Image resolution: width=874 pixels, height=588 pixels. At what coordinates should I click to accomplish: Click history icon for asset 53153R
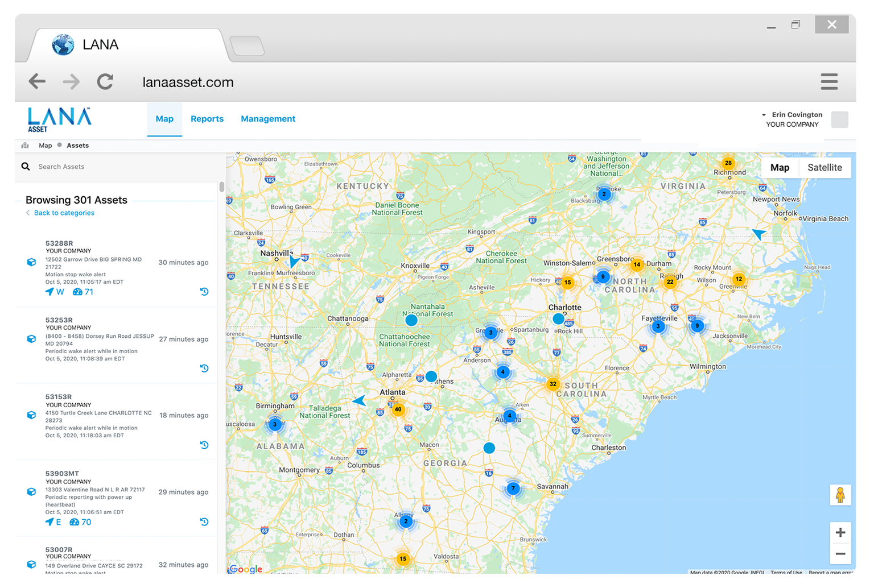pyautogui.click(x=204, y=445)
